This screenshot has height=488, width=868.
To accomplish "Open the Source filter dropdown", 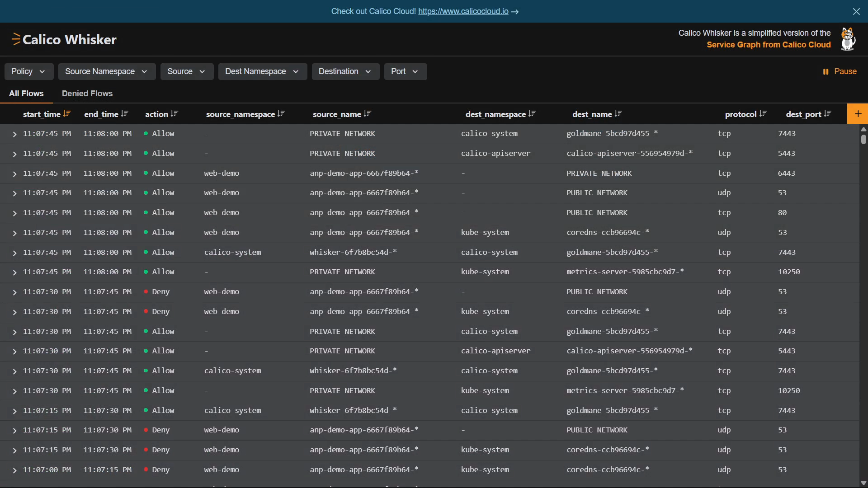I will [x=187, y=71].
